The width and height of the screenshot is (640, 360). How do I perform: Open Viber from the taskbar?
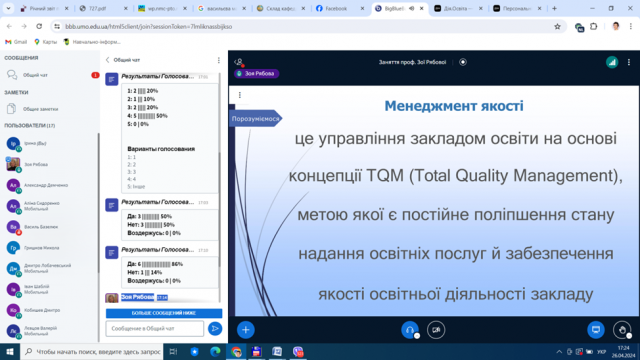(298, 351)
